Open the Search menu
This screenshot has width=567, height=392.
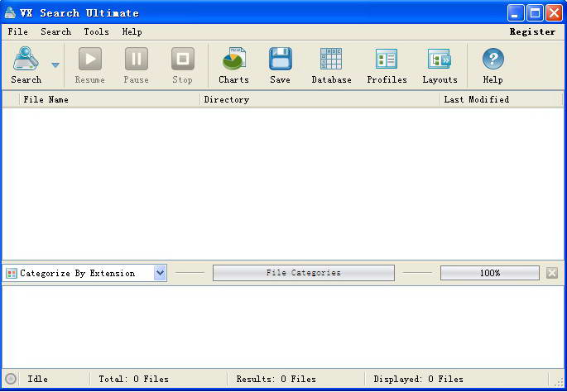point(55,31)
